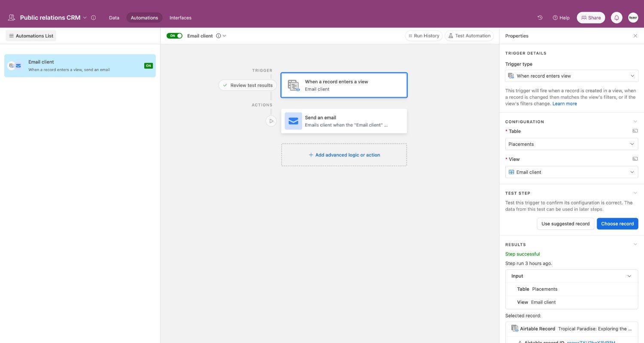Open the account avatar menu
The height and width of the screenshot is (343, 644).
(x=633, y=18)
